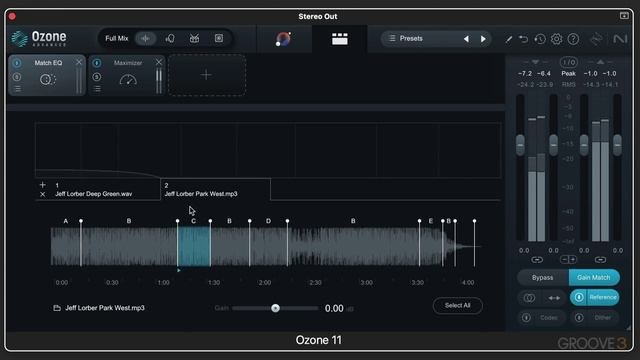Click the iZotope inter-plugin icon

(597, 39)
